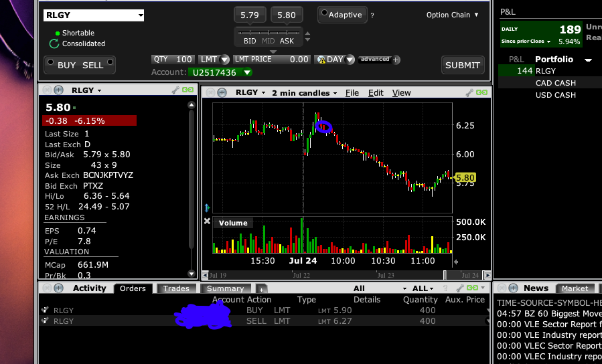This screenshot has width=602, height=364.
Task: Select the SELL radio option
Action: tap(110, 65)
